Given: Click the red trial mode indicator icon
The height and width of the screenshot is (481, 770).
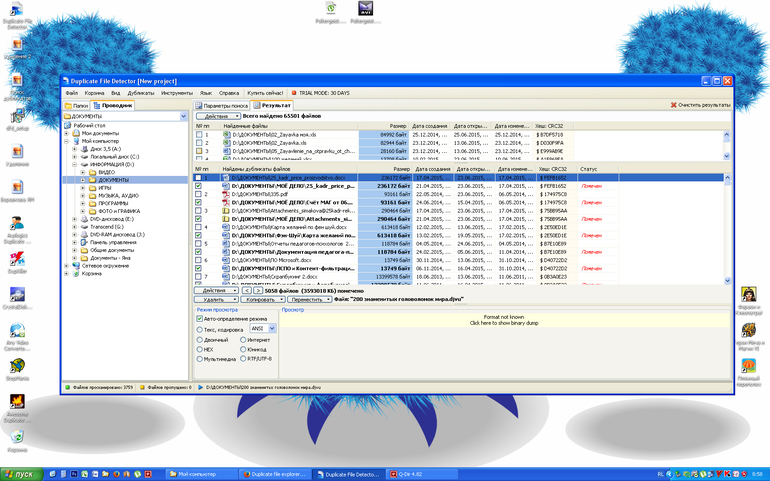Looking at the screenshot, I should pos(294,93).
